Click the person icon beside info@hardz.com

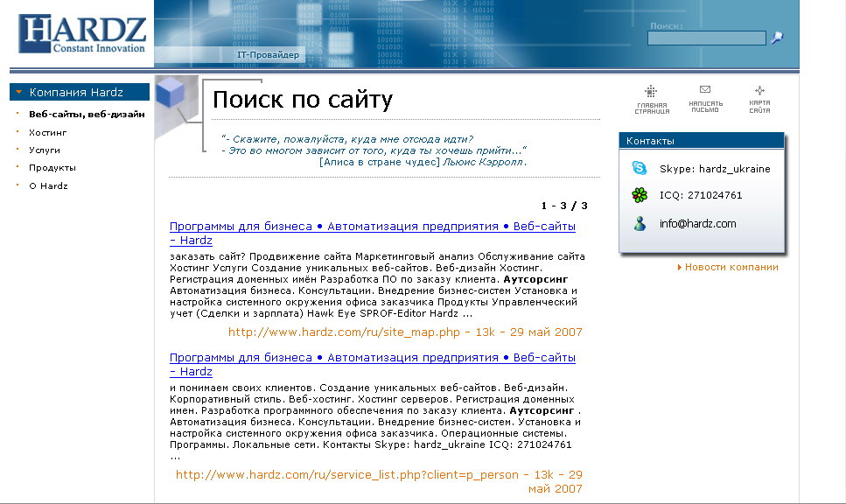[x=640, y=223]
